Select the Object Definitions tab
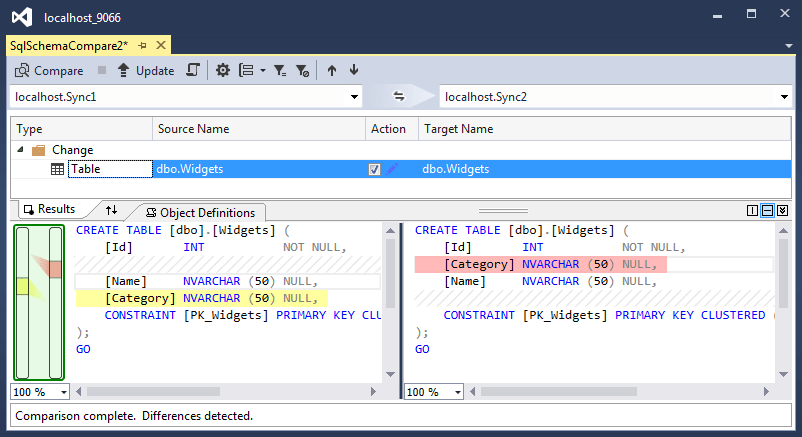The width and height of the screenshot is (802, 437). (200, 212)
